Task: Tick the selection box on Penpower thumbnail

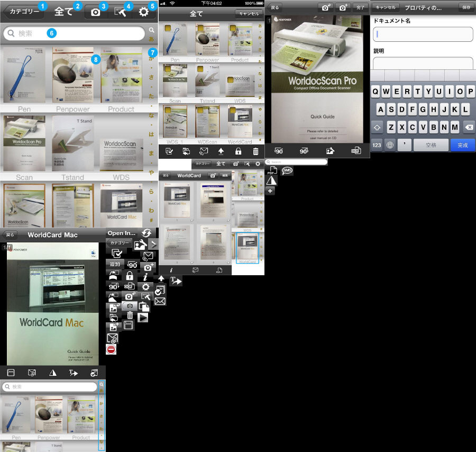Action: tap(201, 28)
